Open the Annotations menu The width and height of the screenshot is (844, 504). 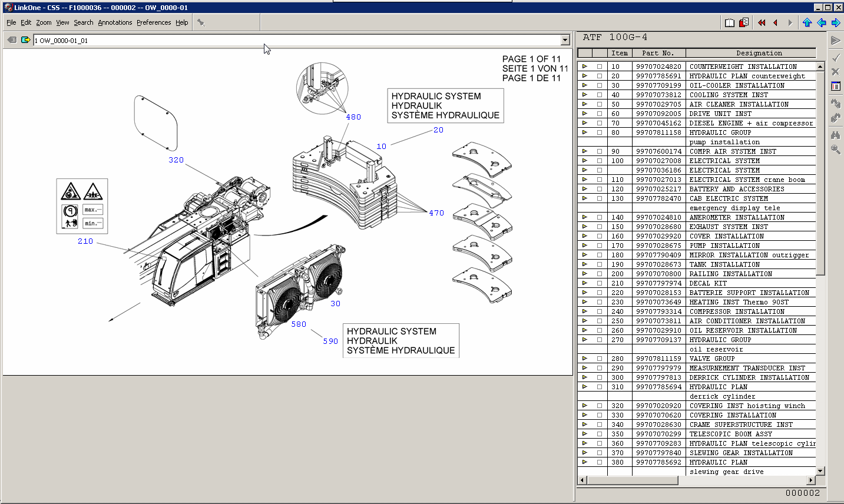coord(115,22)
